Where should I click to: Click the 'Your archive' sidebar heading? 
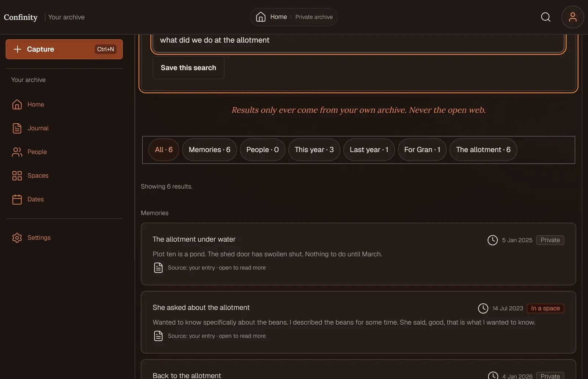(28, 80)
